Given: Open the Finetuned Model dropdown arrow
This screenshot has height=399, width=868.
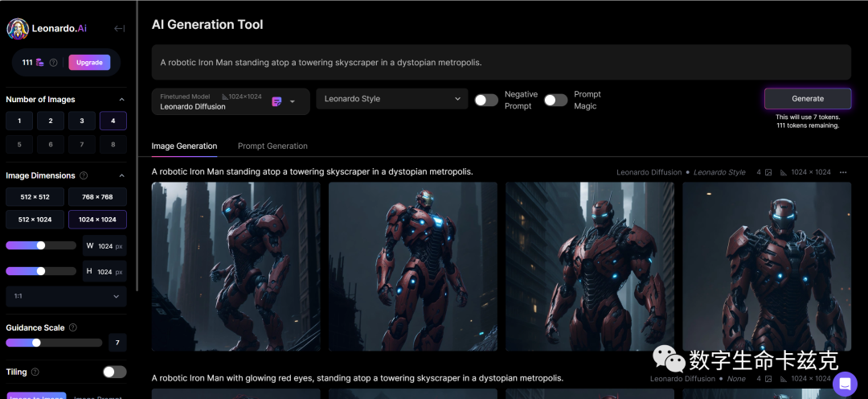Looking at the screenshot, I should [293, 101].
